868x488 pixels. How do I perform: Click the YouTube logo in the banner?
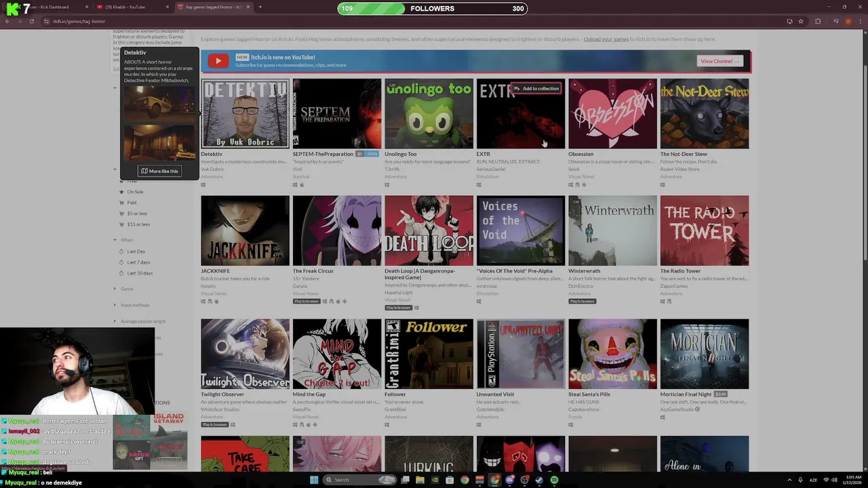218,61
